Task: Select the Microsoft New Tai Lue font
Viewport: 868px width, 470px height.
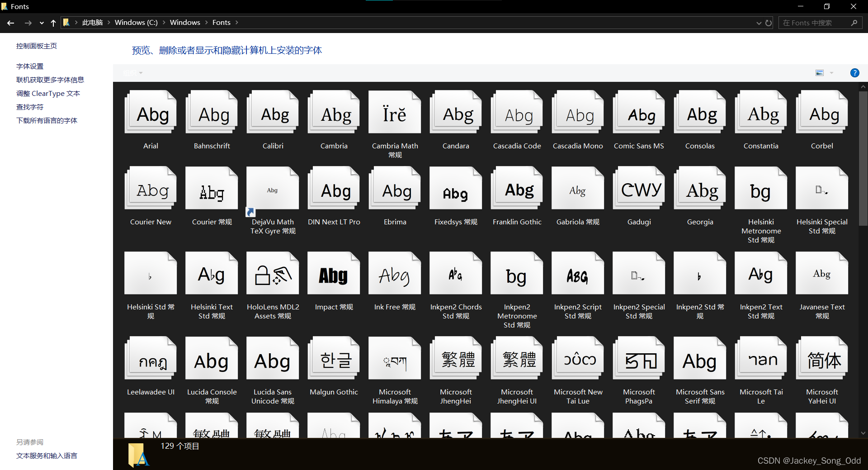Action: click(578, 358)
